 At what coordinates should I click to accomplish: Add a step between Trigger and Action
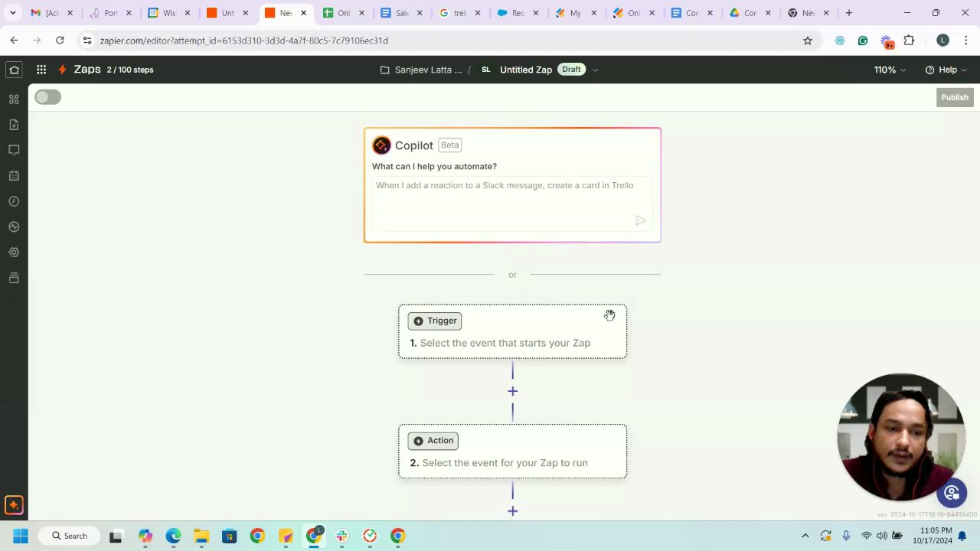click(512, 391)
